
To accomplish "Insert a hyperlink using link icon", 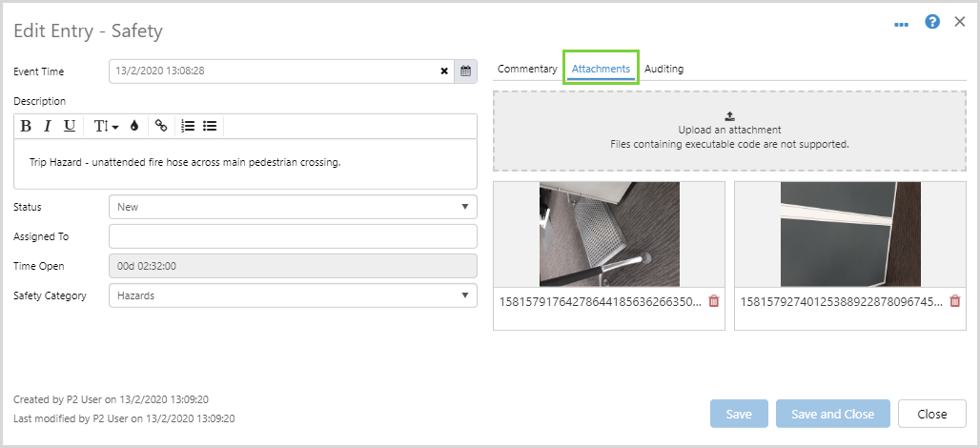I will click(x=161, y=126).
